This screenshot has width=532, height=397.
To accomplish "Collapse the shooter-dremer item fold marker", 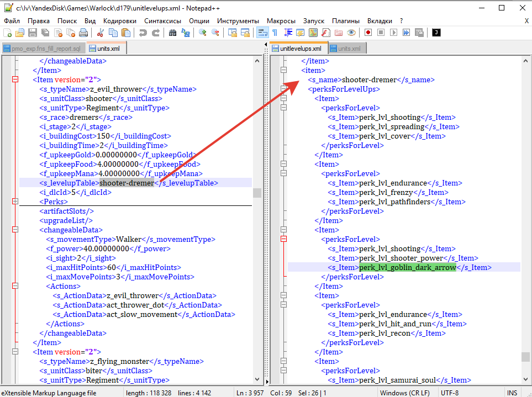I will [x=284, y=70].
